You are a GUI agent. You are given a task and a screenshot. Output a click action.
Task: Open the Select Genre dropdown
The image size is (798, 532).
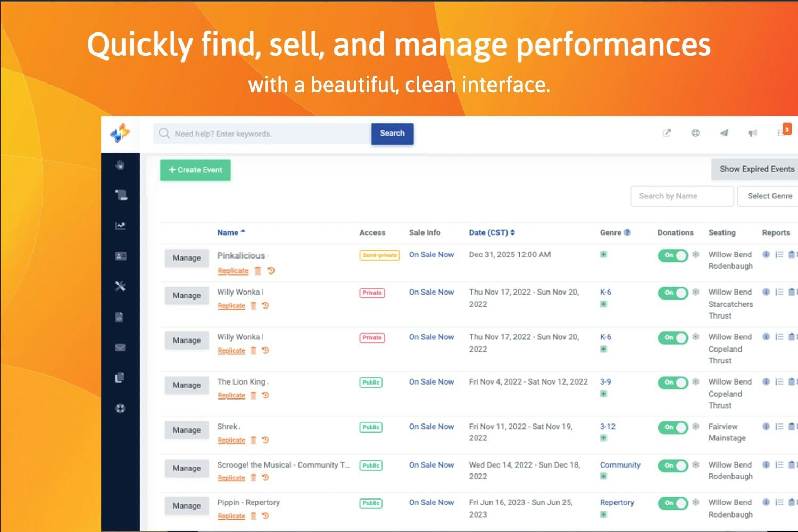[x=769, y=196]
